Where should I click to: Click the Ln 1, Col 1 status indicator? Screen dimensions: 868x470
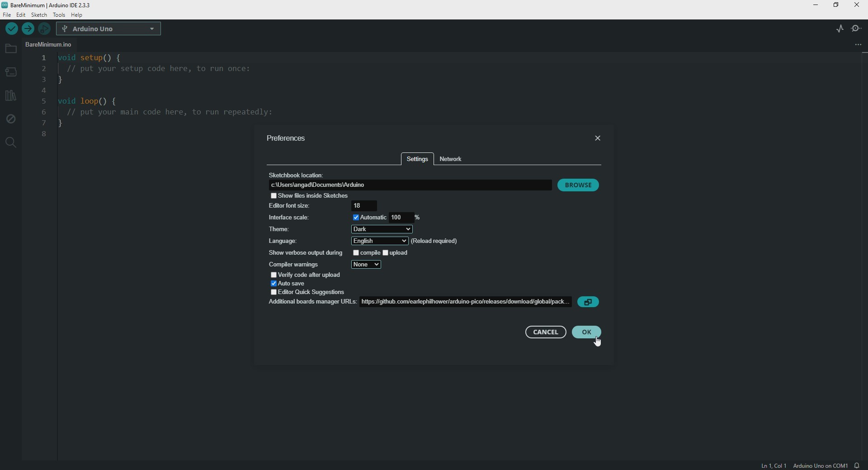coord(774,466)
